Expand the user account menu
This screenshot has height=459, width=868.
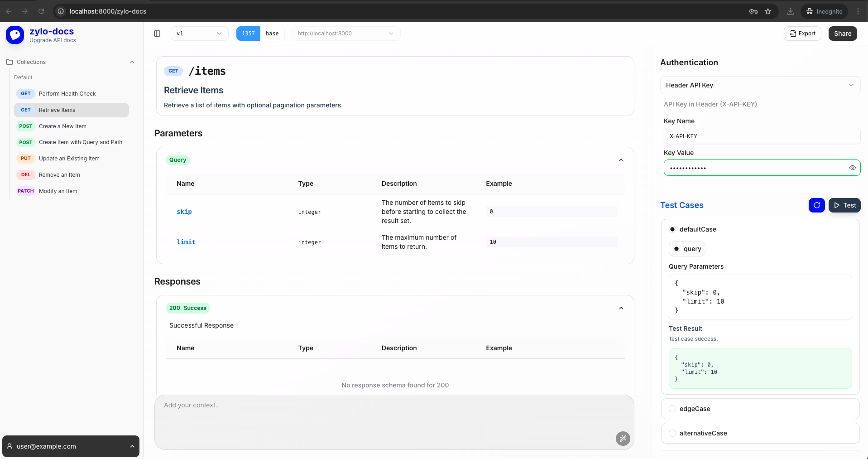point(132,446)
